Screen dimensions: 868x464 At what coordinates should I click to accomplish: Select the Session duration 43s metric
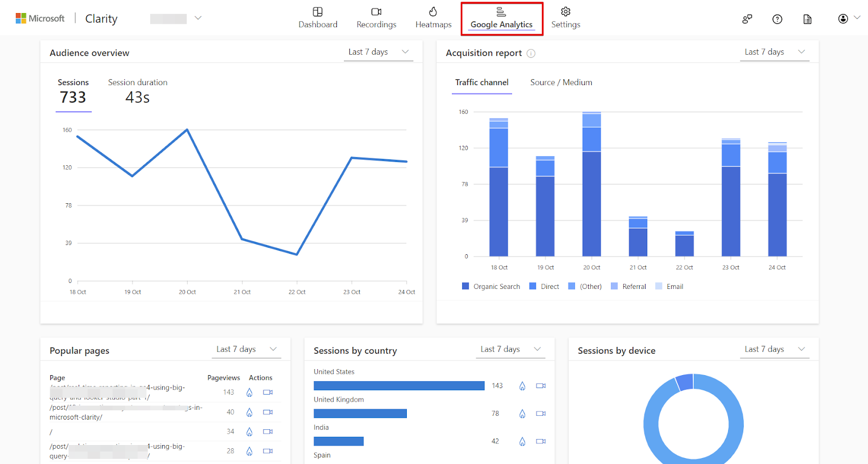(x=138, y=92)
